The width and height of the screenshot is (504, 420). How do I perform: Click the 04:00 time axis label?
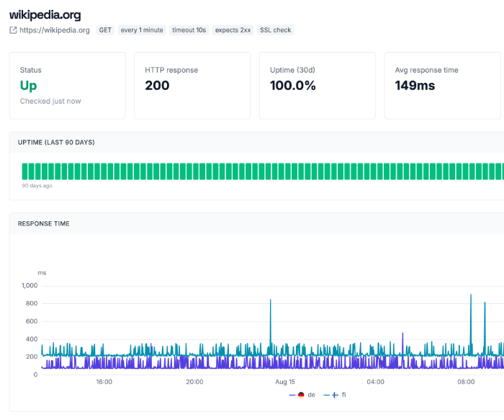375,382
